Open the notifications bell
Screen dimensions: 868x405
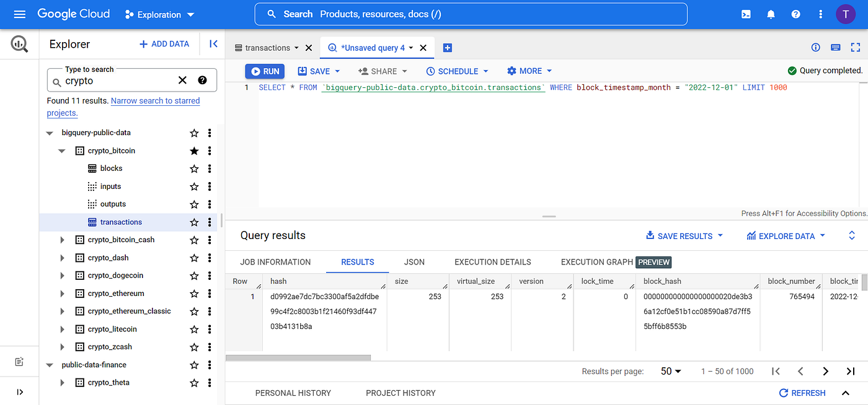pos(771,14)
